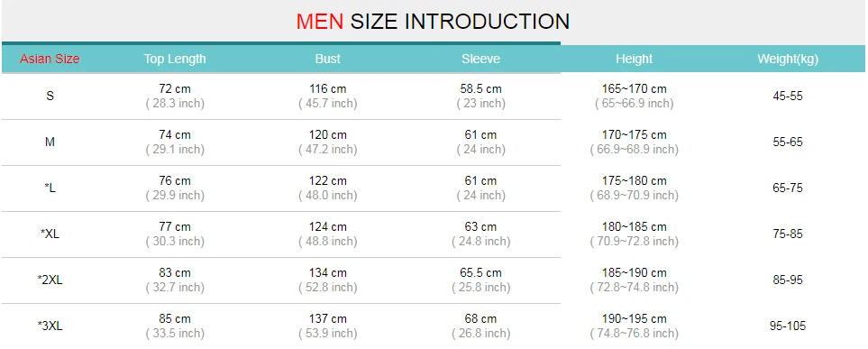The height and width of the screenshot is (349, 868).
Task: Click the *L size row label
Action: tap(50, 188)
